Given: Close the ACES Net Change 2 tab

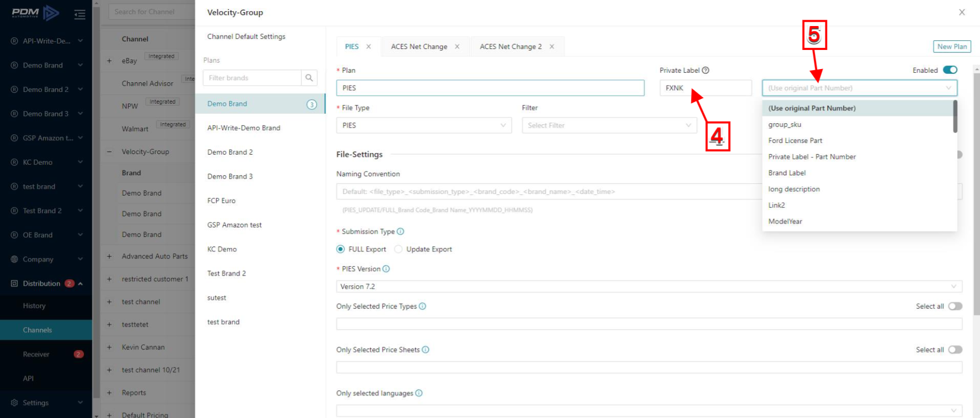Looking at the screenshot, I should pos(552,47).
